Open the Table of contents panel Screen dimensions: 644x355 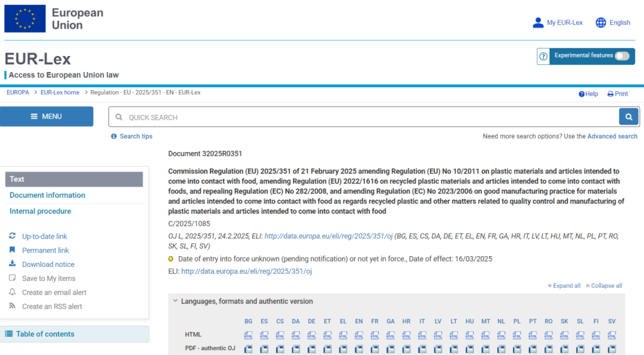point(75,334)
